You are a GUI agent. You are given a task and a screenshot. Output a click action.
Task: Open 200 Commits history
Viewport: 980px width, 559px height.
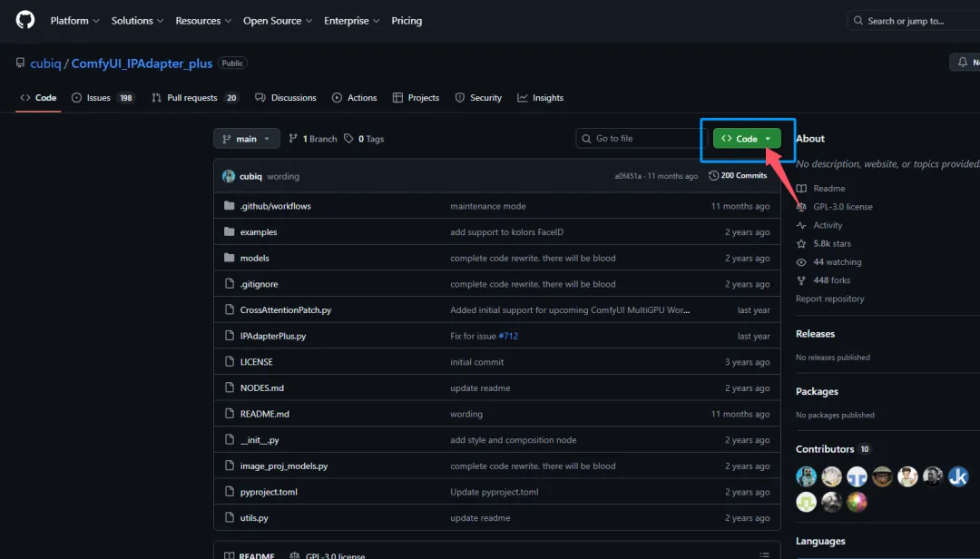point(738,176)
